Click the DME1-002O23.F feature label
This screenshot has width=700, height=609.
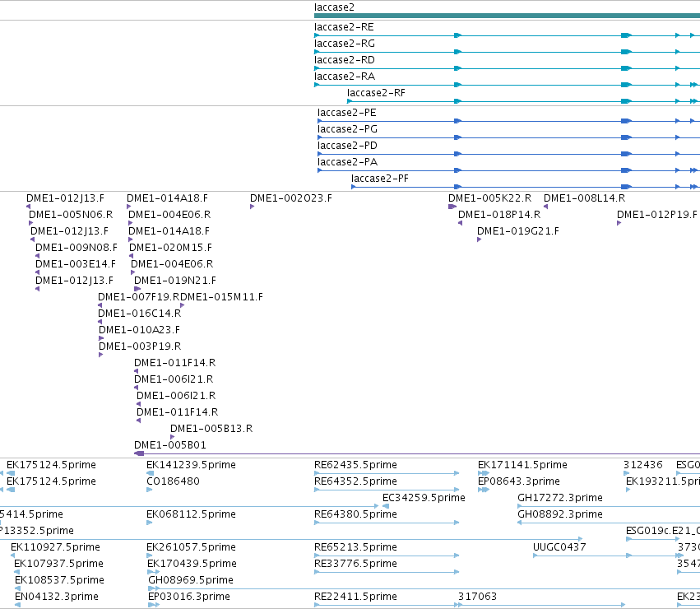[290, 198]
